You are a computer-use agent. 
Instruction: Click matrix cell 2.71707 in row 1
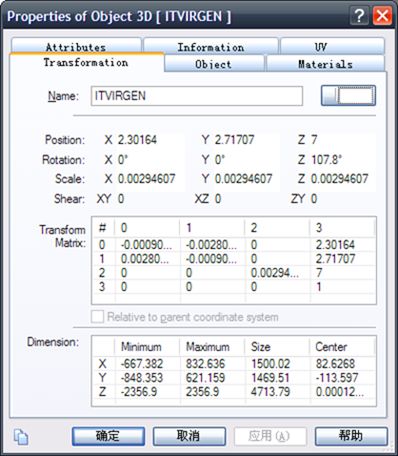[335, 259]
